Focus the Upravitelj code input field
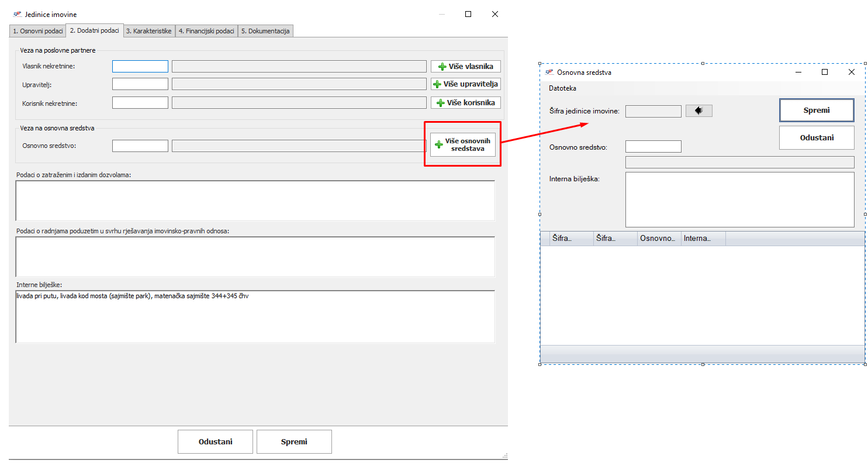 (140, 84)
